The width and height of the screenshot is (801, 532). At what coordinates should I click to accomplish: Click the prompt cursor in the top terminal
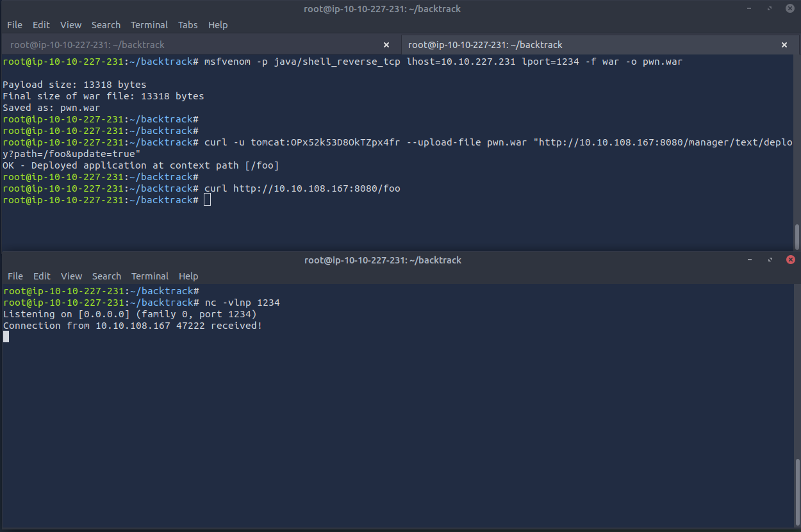click(x=207, y=200)
